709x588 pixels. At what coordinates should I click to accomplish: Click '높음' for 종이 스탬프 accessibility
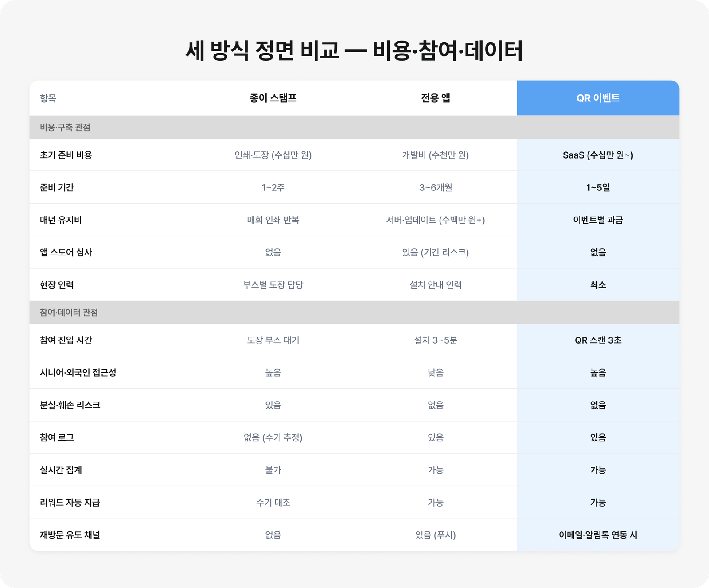[273, 372]
